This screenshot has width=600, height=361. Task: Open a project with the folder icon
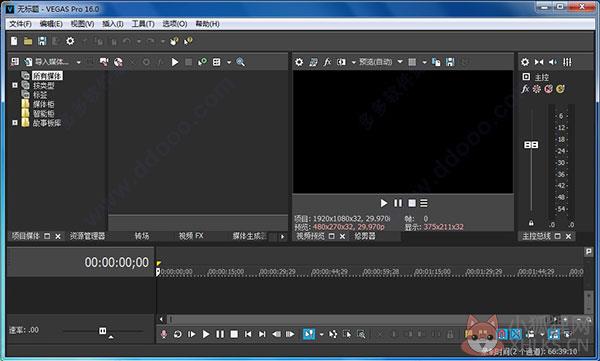[28, 41]
